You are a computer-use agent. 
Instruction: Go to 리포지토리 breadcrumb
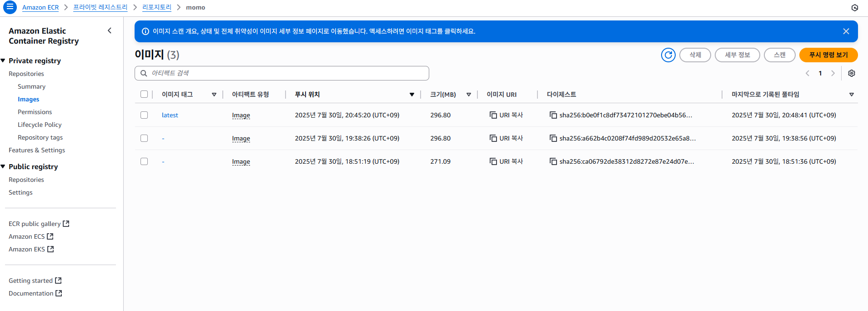tap(157, 7)
